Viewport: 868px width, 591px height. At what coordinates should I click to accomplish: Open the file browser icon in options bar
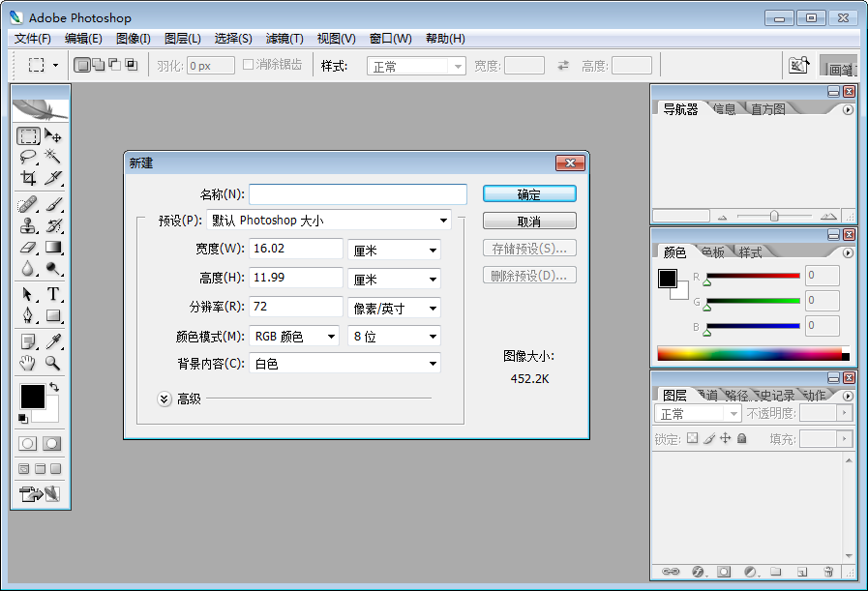point(798,66)
